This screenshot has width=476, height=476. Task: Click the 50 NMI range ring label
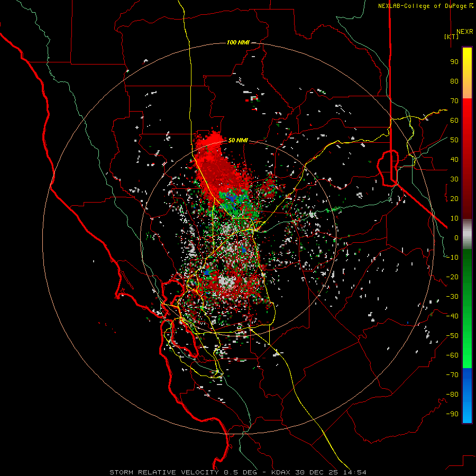click(x=238, y=140)
